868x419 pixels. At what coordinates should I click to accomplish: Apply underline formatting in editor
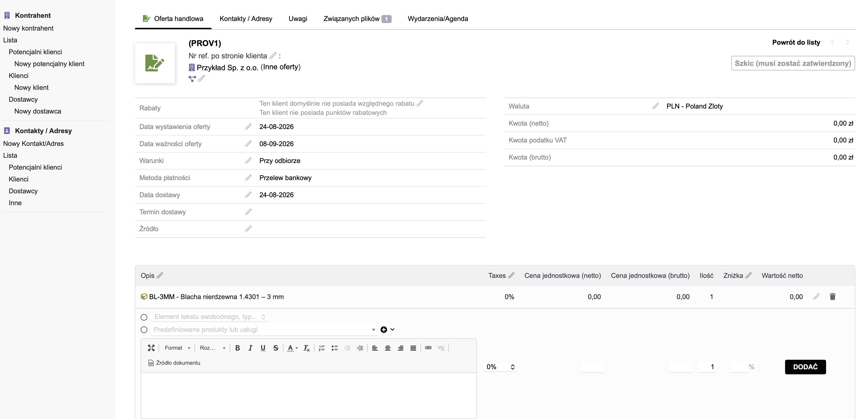point(263,348)
